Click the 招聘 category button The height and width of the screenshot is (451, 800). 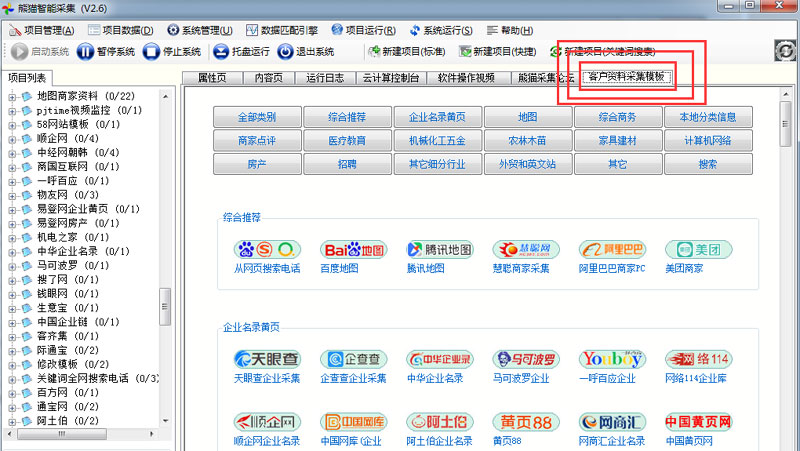click(347, 164)
